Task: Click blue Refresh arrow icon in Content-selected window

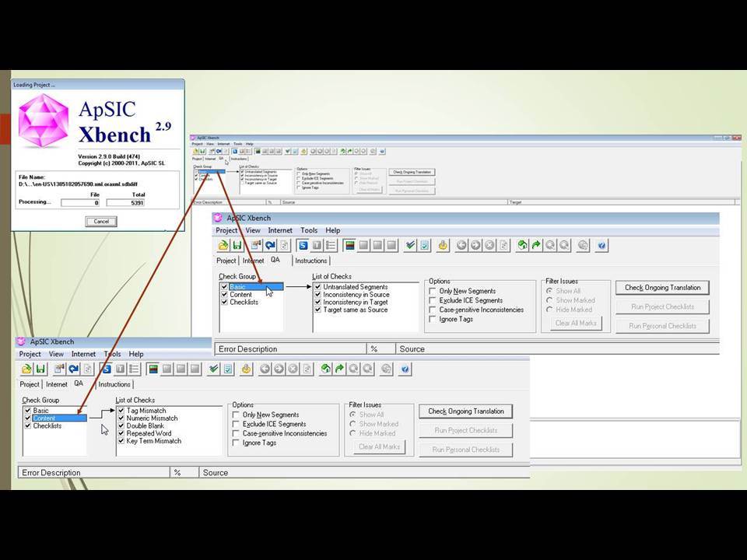Action: [73, 369]
